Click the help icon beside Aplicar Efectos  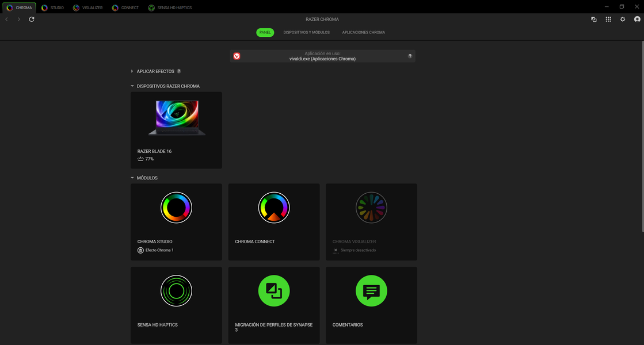178,71
